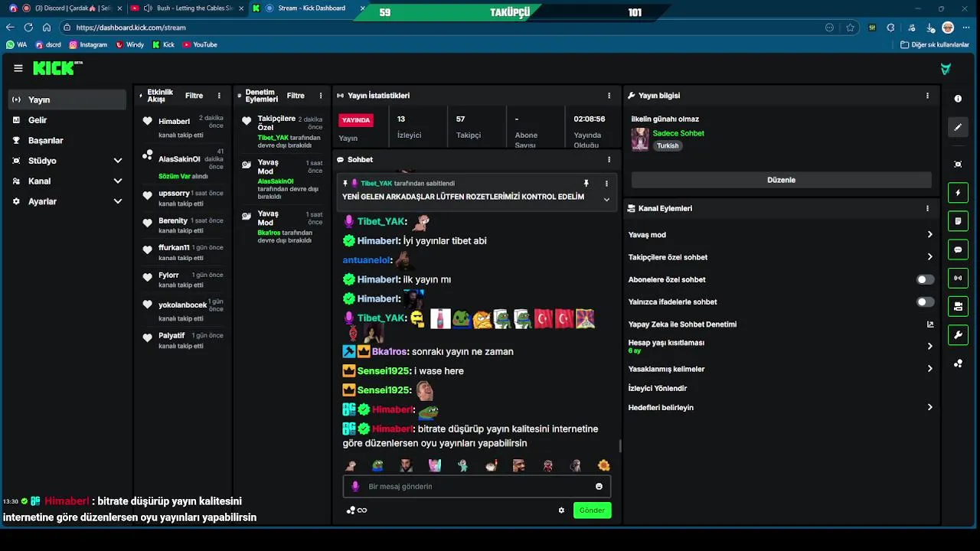Toggle the channel actions widget in right toolbar
Viewport: 980px width, 551px height.
click(958, 306)
